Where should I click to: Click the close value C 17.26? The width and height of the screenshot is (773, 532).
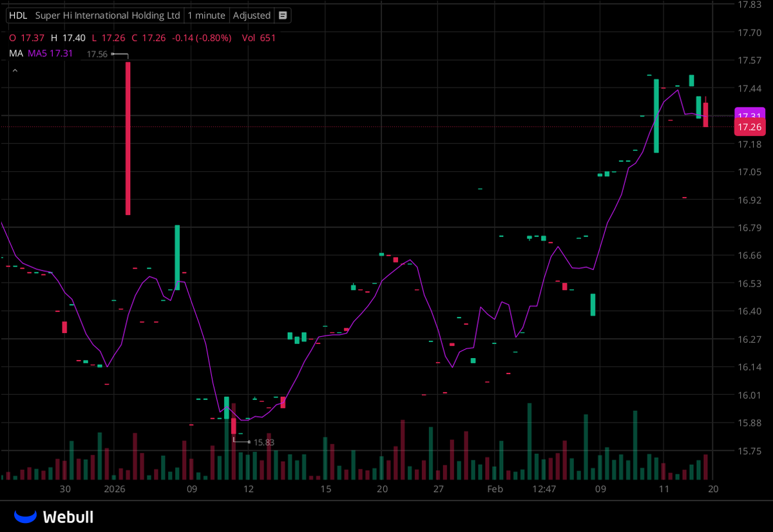tap(148, 38)
